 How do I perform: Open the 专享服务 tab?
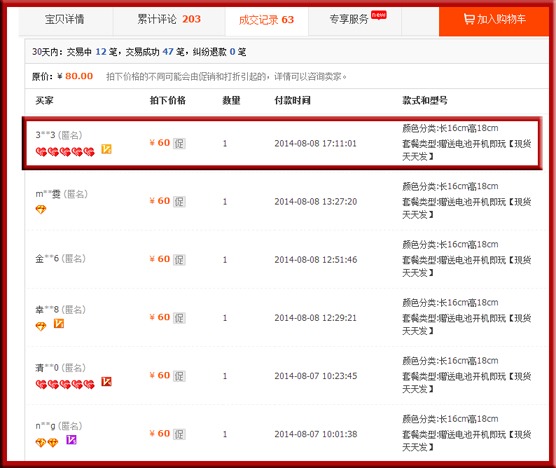click(x=355, y=19)
